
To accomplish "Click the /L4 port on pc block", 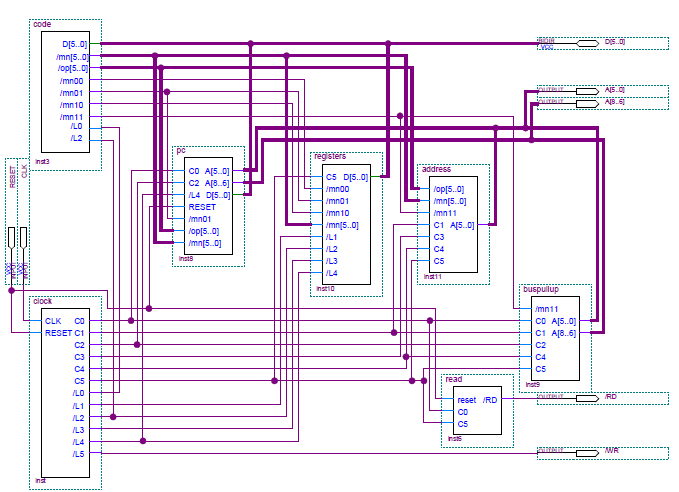I will point(194,195).
